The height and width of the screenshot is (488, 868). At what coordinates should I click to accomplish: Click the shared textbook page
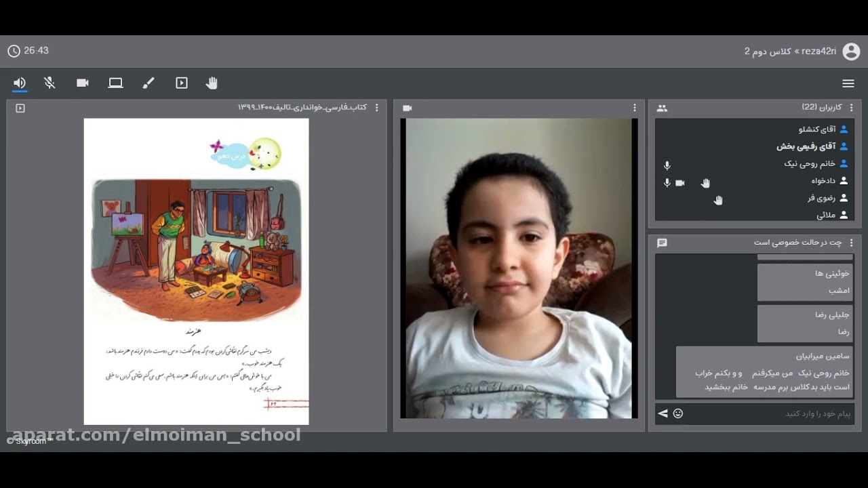coord(196,272)
